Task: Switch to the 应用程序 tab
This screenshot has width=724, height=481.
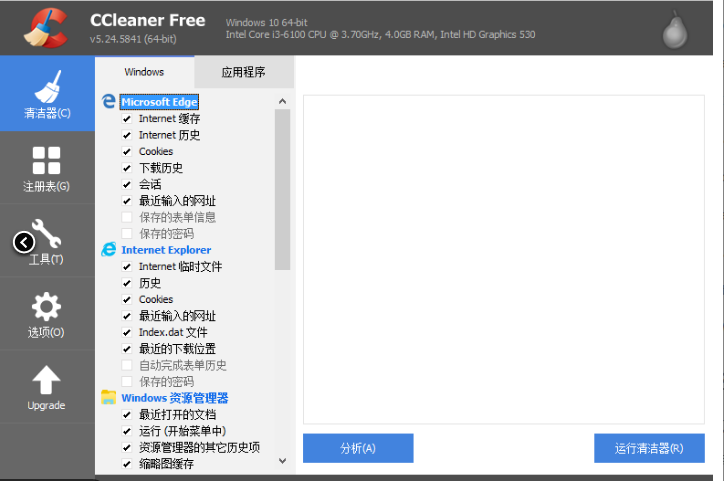Action: coord(244,72)
